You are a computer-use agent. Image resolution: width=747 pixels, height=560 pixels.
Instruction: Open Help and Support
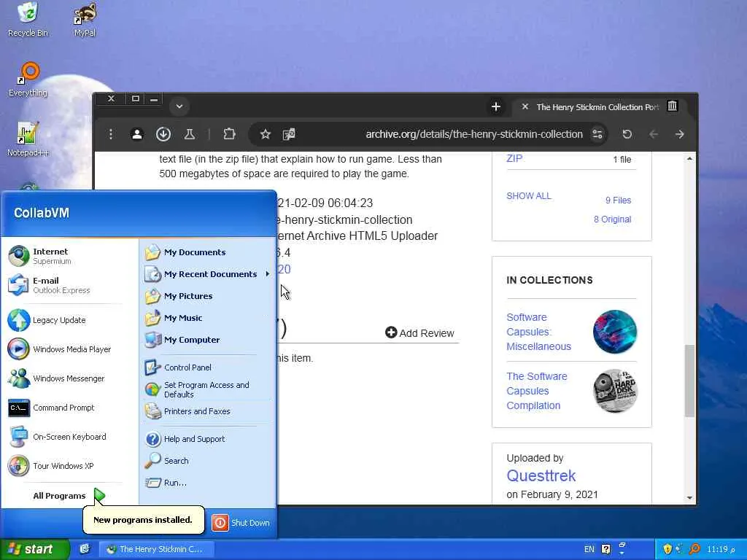[x=208, y=439]
